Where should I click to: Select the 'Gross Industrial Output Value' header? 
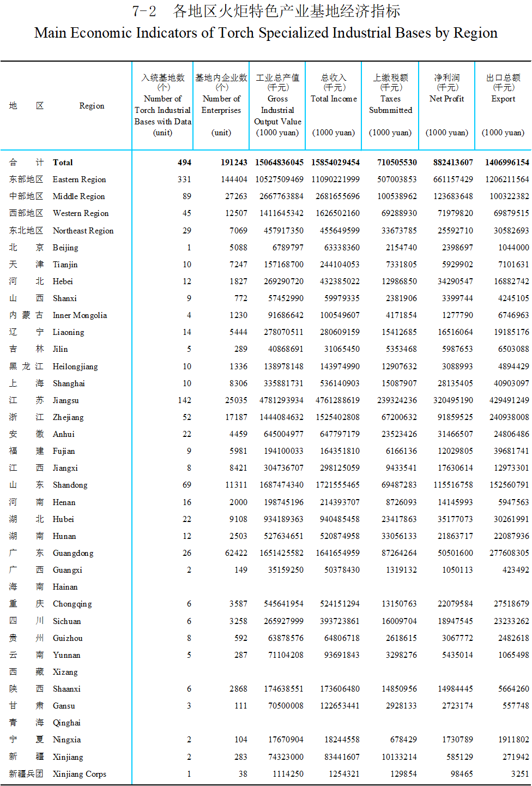[x=277, y=110]
